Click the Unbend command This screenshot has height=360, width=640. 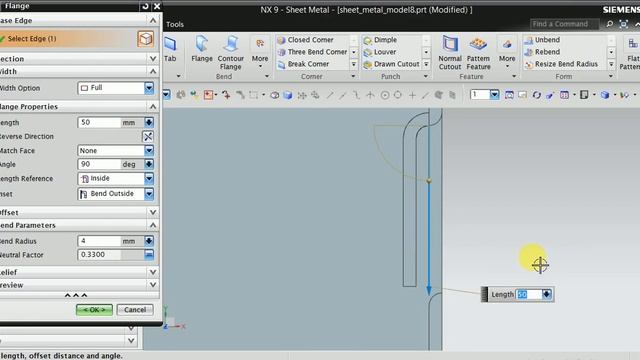[542, 40]
